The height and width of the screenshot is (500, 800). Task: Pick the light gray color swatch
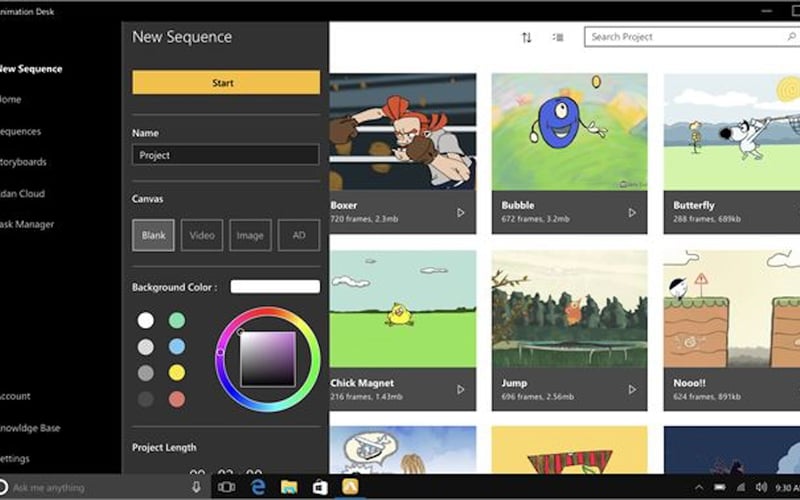pos(145,347)
